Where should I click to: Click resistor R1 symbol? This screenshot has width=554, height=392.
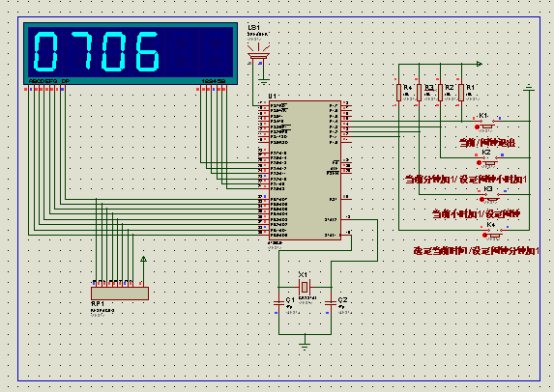point(461,93)
